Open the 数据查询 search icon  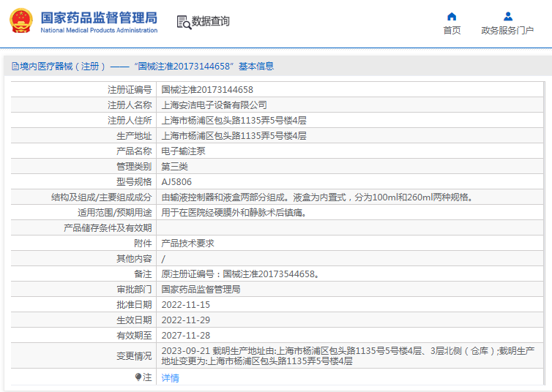point(184,22)
